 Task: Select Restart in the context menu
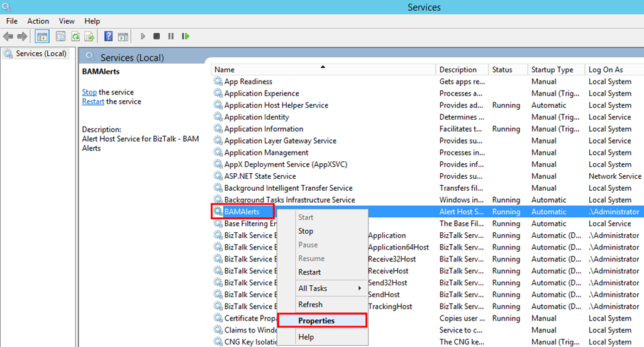coord(309,272)
